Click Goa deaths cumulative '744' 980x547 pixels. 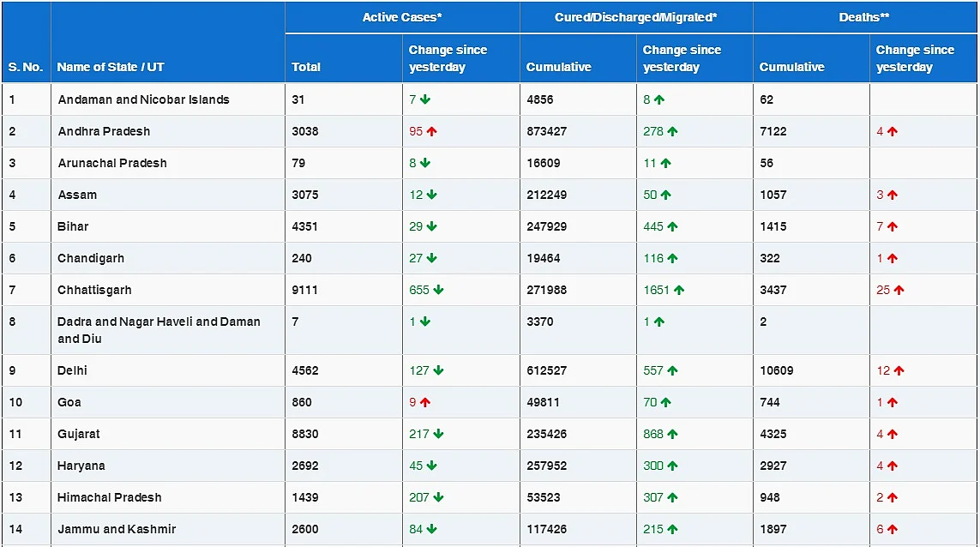[770, 403]
